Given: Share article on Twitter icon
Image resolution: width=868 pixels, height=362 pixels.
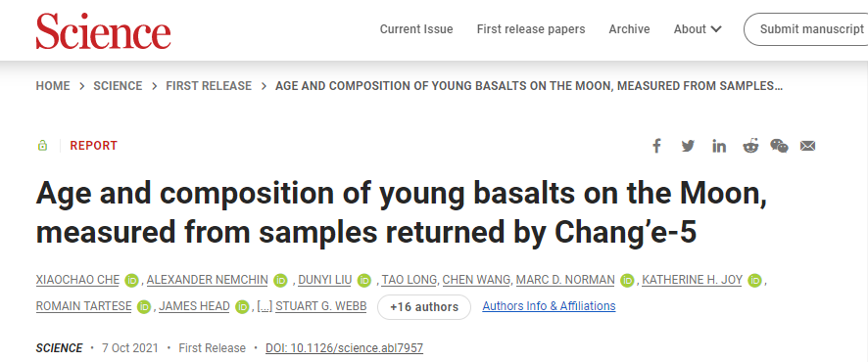Looking at the screenshot, I should [x=688, y=146].
